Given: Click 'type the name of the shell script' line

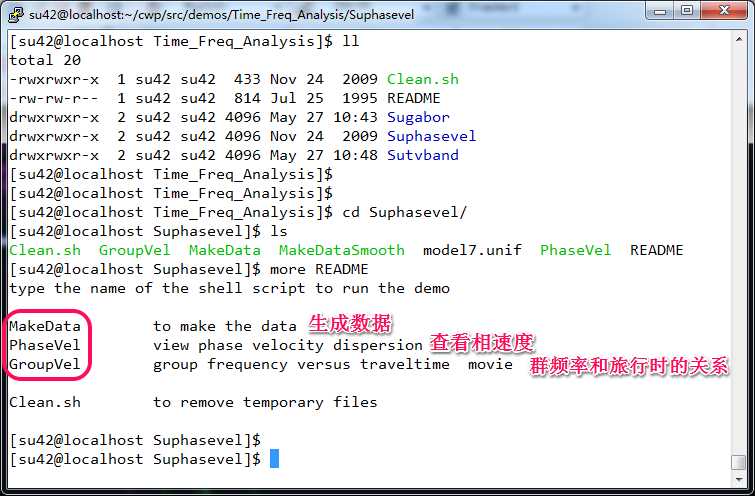Looking at the screenshot, I should 229,288.
